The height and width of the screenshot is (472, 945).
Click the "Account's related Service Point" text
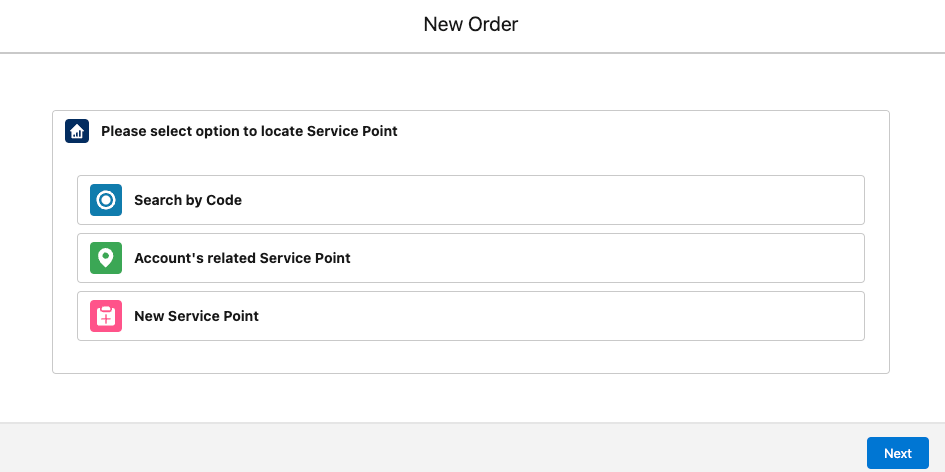click(242, 258)
